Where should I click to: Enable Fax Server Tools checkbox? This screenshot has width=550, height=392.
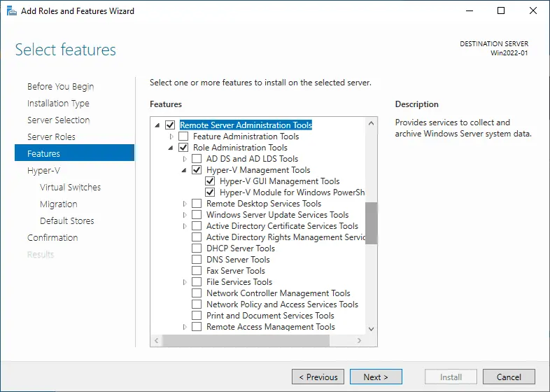[197, 271]
